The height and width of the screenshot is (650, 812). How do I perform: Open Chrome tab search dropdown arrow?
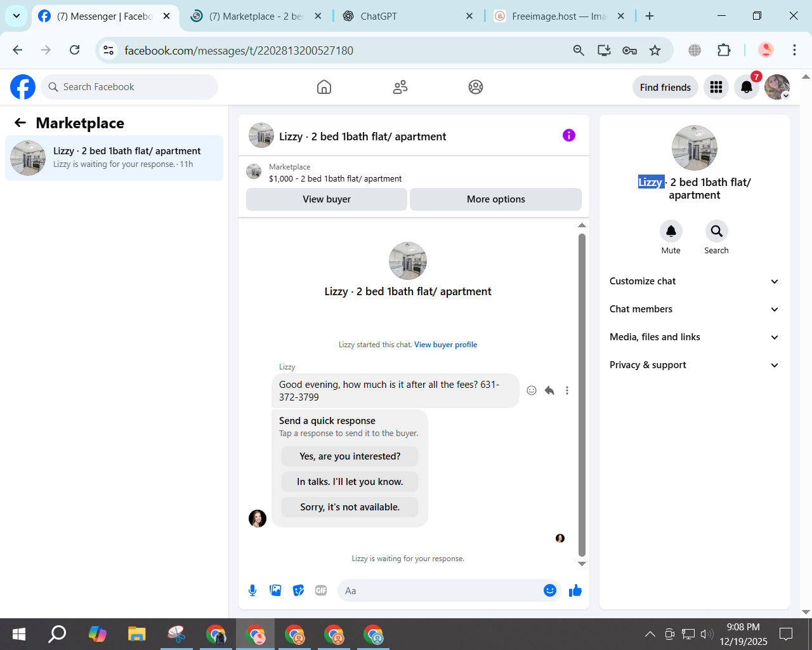tap(16, 16)
